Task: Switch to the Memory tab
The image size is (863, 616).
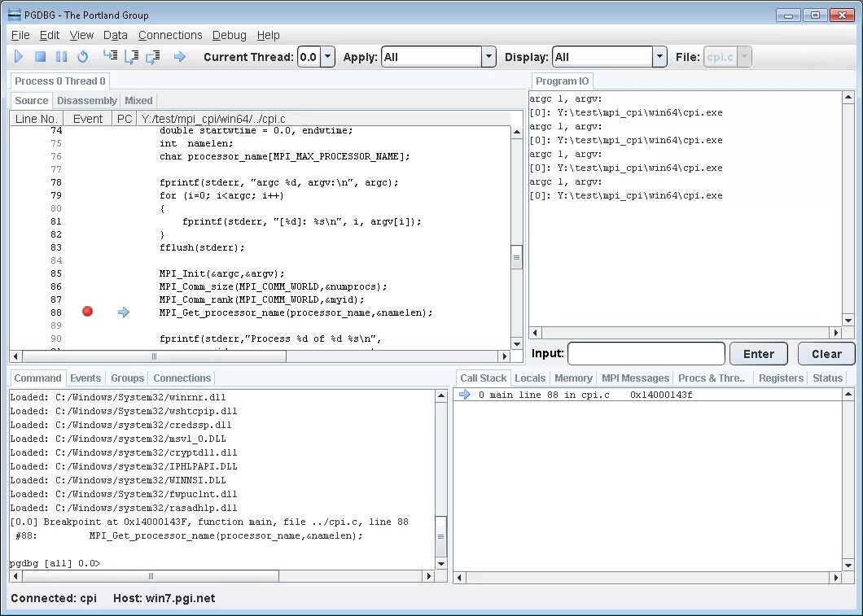Action: [573, 378]
